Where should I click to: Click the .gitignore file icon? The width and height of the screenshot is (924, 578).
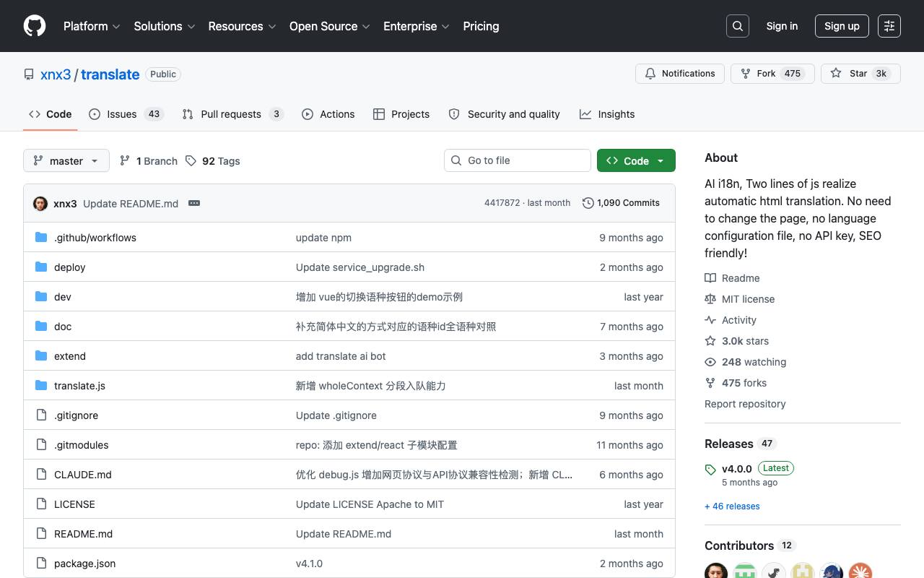(x=41, y=415)
